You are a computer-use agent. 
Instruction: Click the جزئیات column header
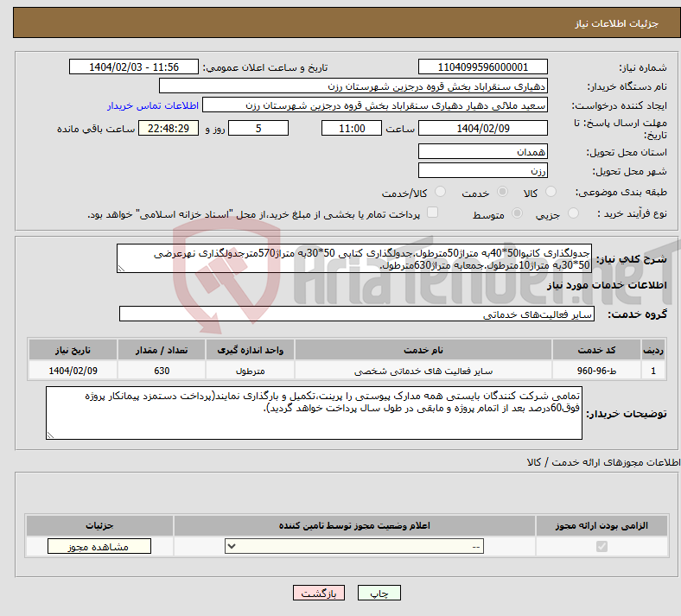[x=99, y=525]
